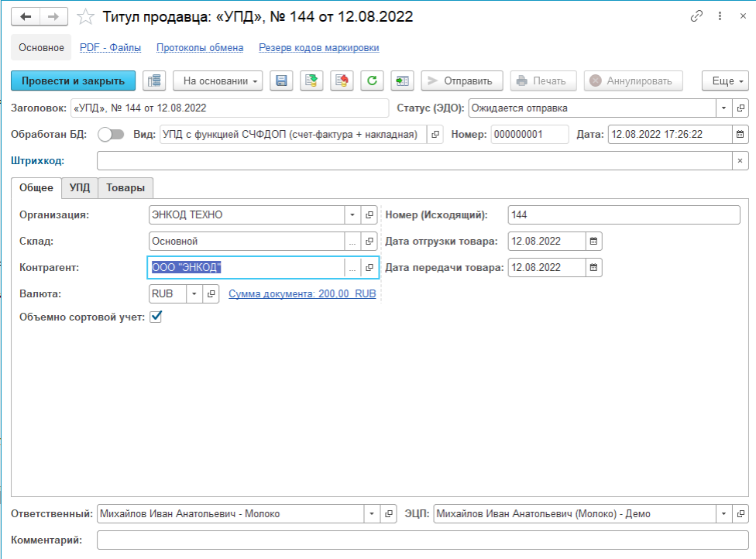Toggle the Обработан БД switch

click(111, 135)
